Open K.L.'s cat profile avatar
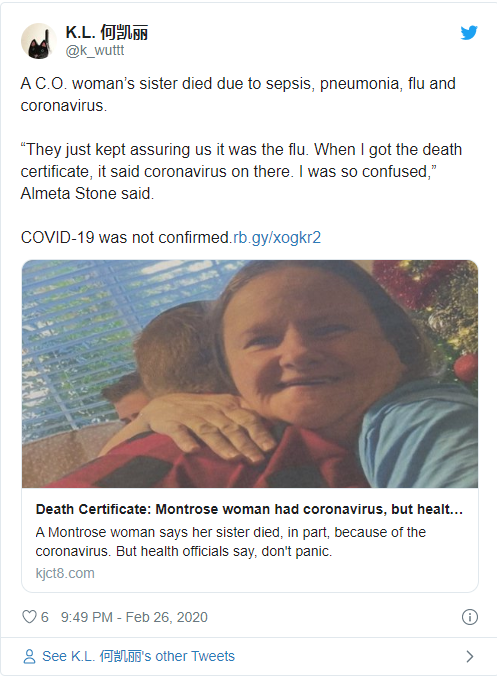497x681 pixels. pyautogui.click(x=39, y=41)
